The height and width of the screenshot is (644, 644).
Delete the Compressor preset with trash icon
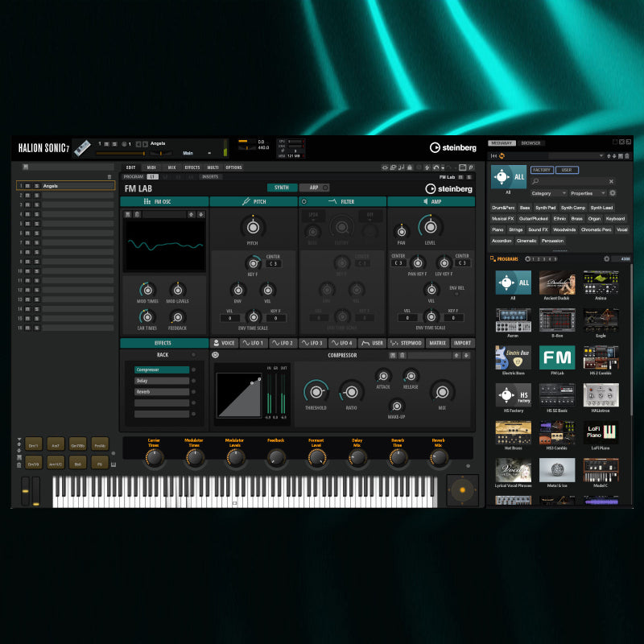coord(402,355)
